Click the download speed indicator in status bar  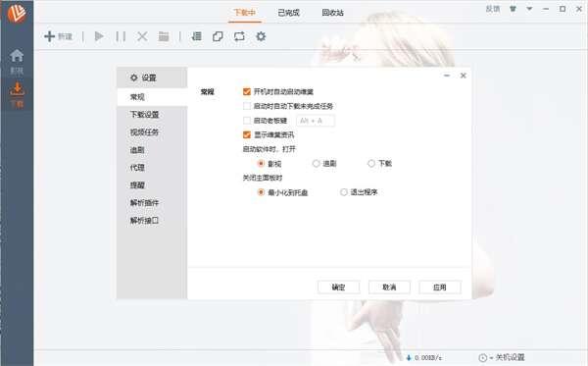424,358
